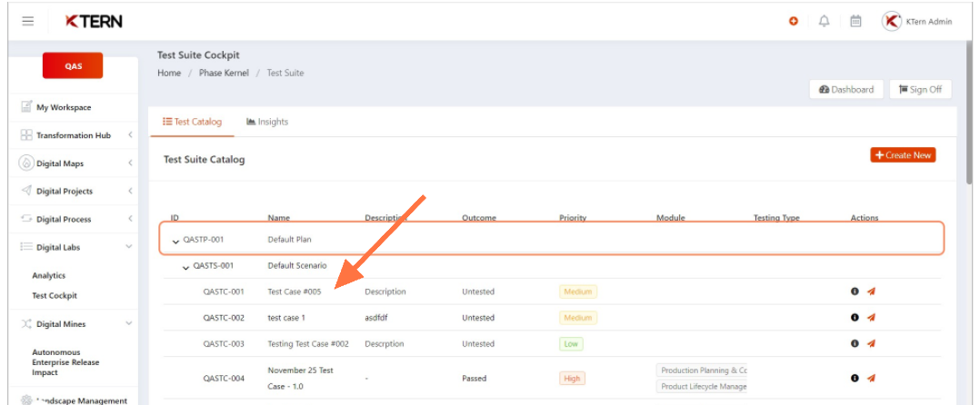Click Medium priority badge for QASTC-002
Screen dimensions: 980x405
pos(578,318)
